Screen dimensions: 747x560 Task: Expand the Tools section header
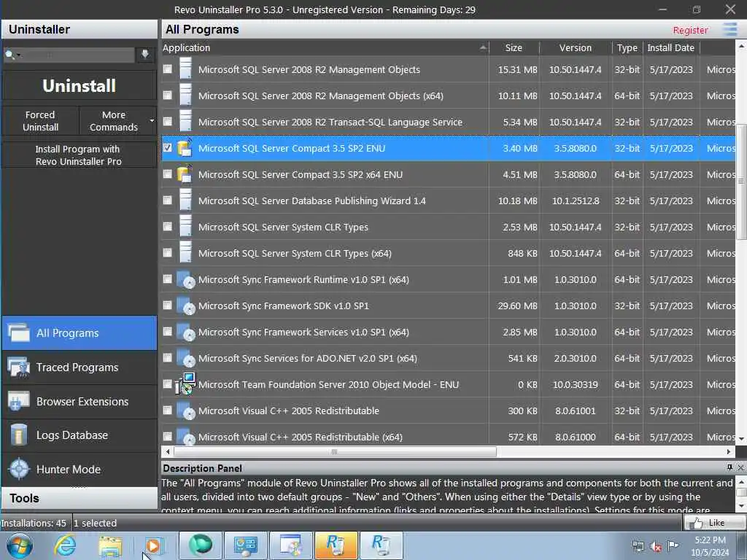80,498
